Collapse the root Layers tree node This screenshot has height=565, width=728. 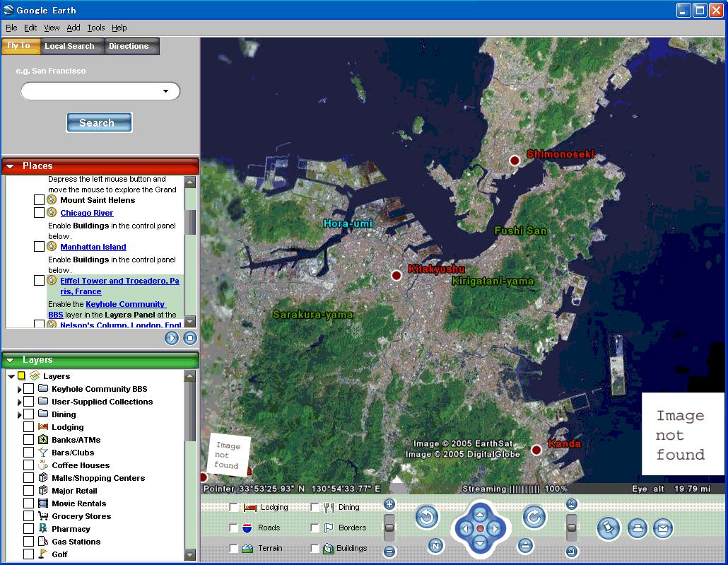11,376
